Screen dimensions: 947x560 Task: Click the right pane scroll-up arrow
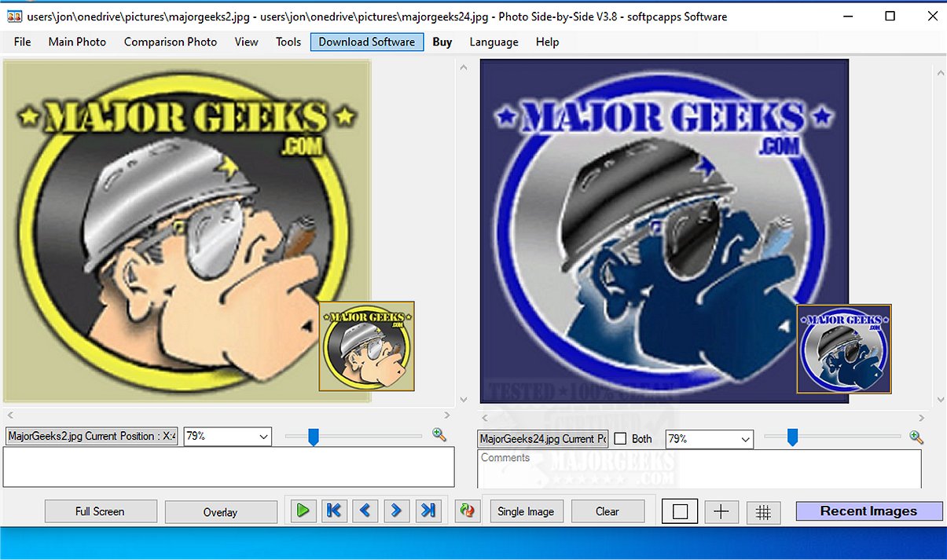940,72
